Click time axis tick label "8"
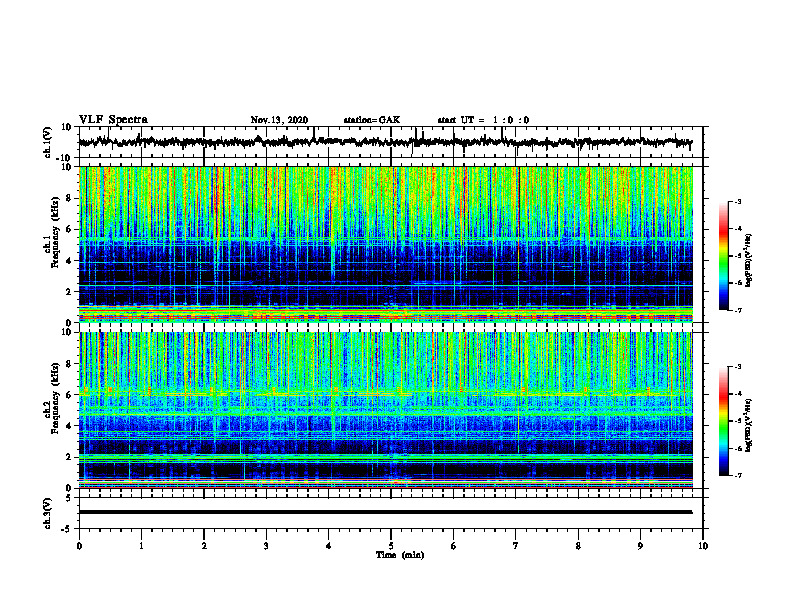Screen dimensions: 792x612 [x=578, y=546]
